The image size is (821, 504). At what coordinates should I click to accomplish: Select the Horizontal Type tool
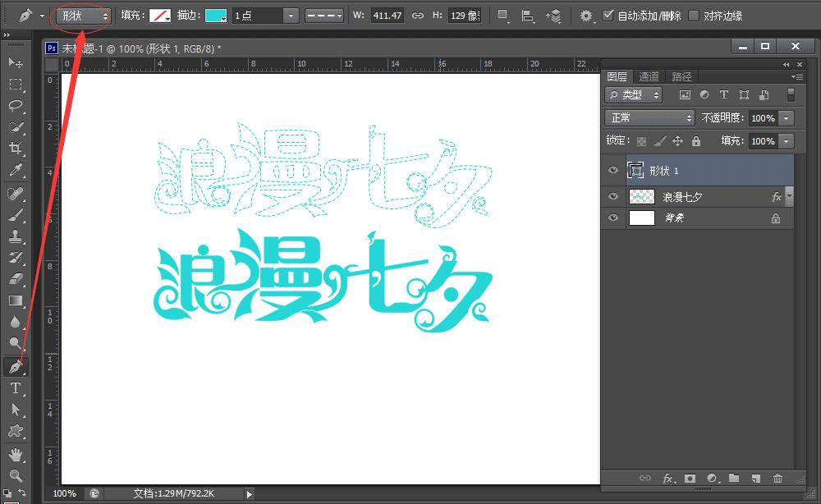(x=17, y=389)
